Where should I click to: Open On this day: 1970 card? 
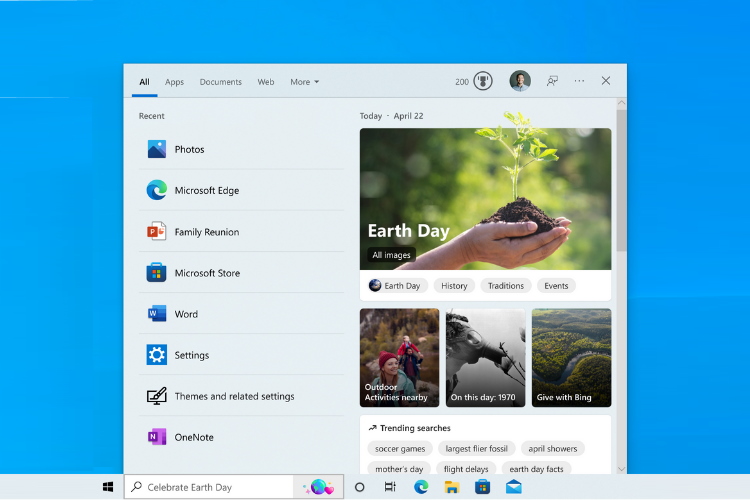click(485, 357)
